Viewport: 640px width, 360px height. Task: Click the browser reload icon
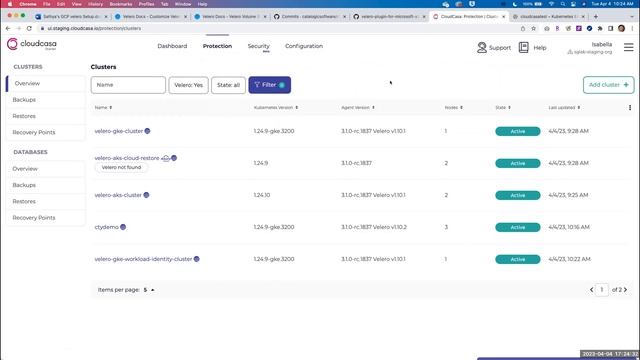[29, 29]
